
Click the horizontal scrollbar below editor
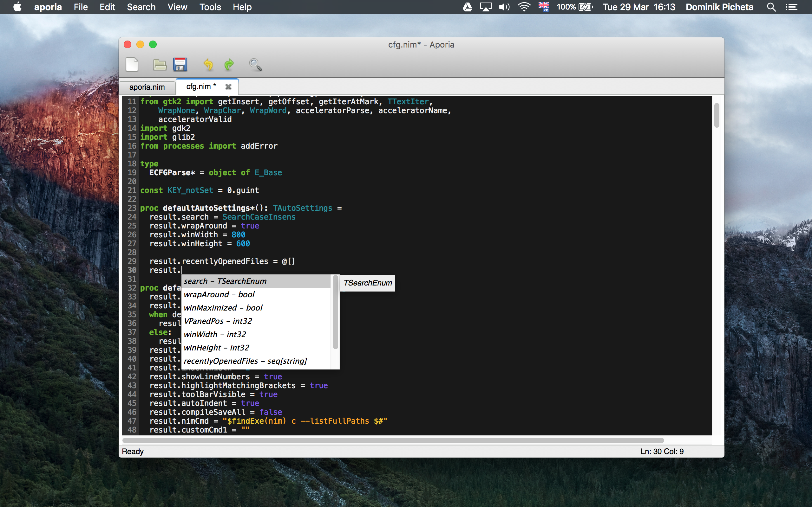(x=393, y=440)
